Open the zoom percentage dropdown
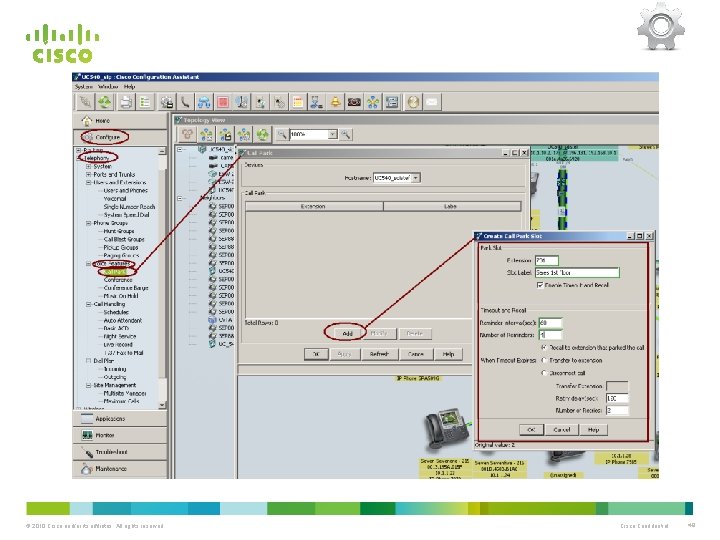This screenshot has width=720, height=540. tap(332, 135)
